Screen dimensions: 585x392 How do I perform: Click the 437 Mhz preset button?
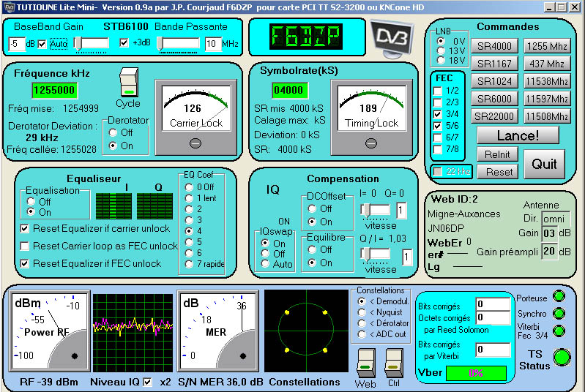(x=547, y=64)
